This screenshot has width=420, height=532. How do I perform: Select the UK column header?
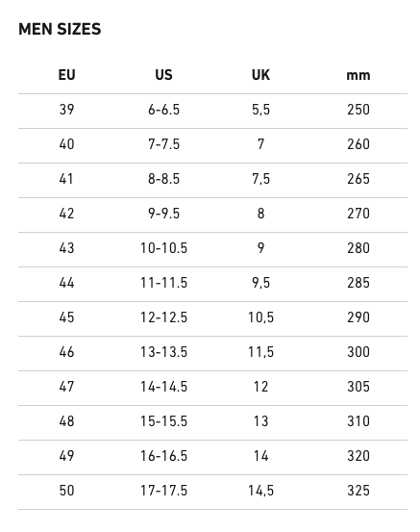pos(260,75)
